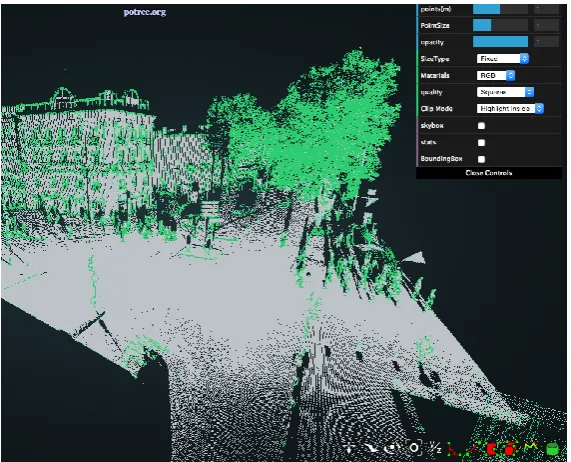Image resolution: width=571 pixels, height=462 pixels.
Task: Start the angle measurement tool
Action: (x=454, y=449)
